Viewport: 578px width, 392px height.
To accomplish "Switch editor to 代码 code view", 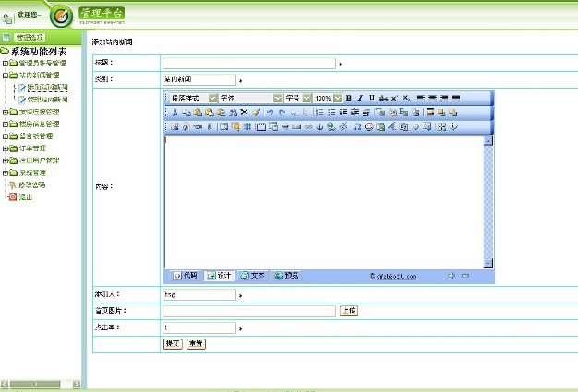I will pos(185,276).
